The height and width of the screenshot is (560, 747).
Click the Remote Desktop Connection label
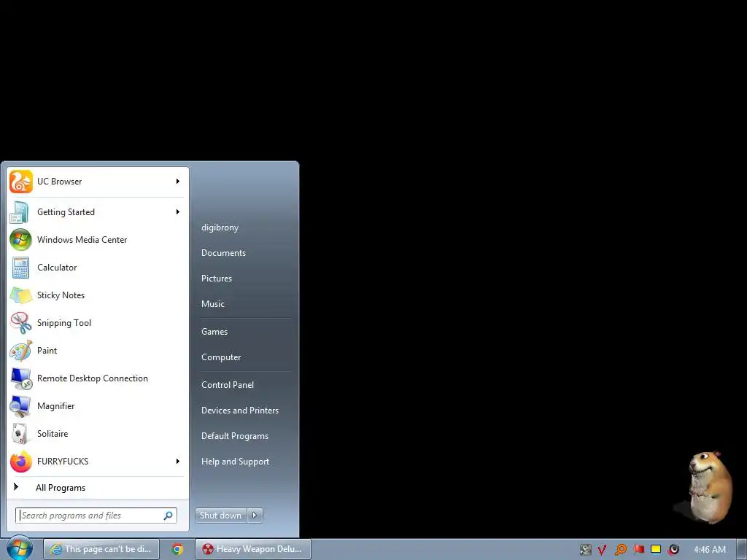[x=93, y=378]
